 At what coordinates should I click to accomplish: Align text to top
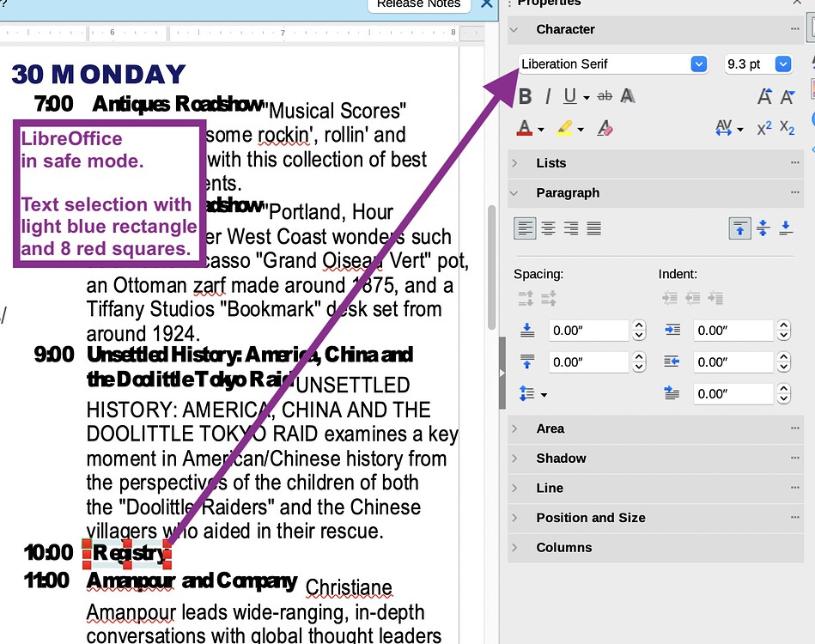point(740,228)
